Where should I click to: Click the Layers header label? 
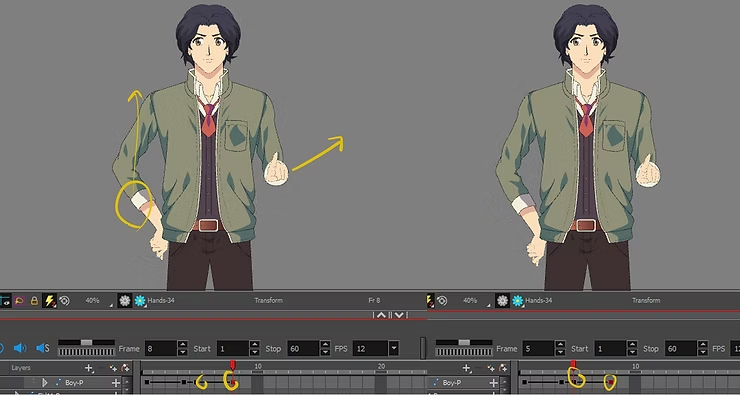(x=21, y=368)
